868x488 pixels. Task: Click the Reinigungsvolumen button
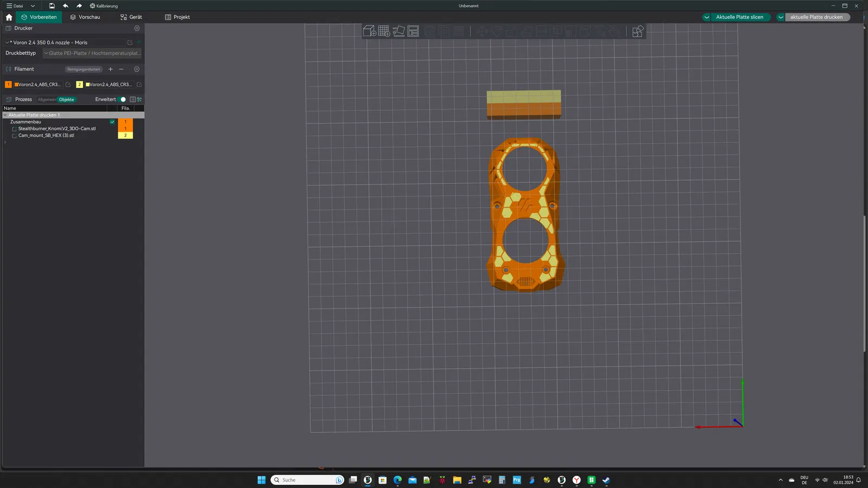84,69
